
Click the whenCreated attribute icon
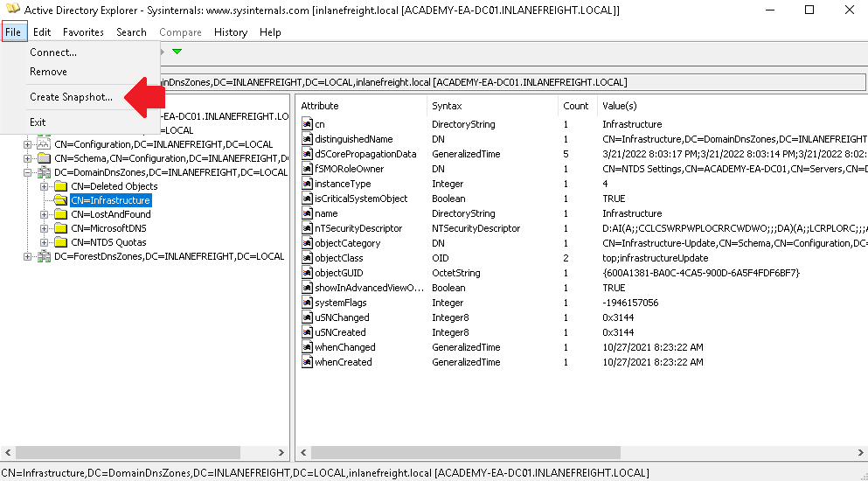pos(307,362)
